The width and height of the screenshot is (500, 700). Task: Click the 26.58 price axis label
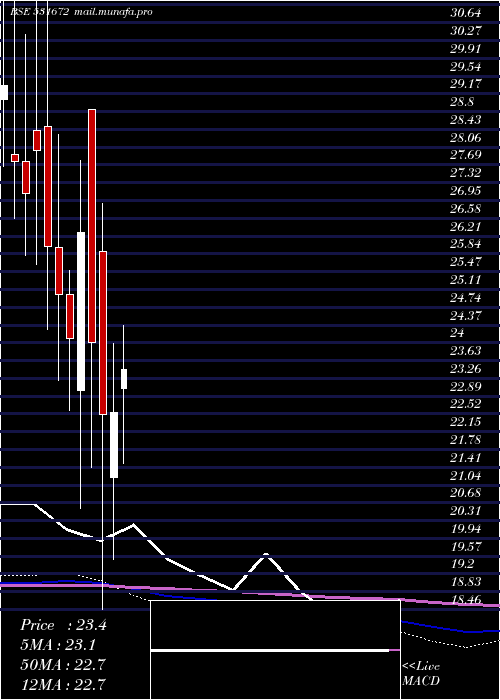point(466,208)
